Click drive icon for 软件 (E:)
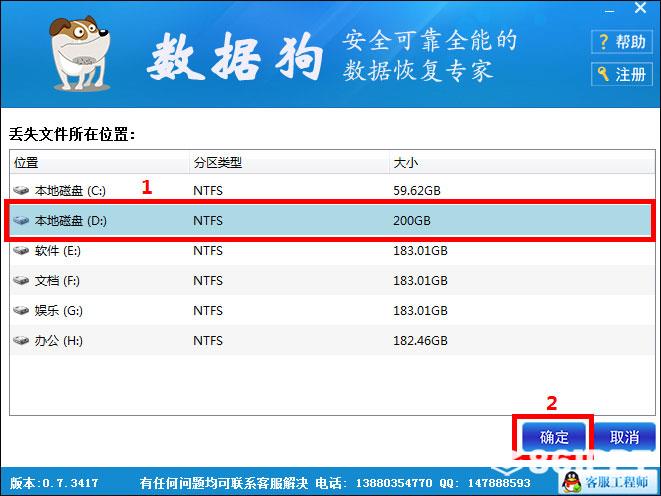661x496 pixels. (x=21, y=250)
